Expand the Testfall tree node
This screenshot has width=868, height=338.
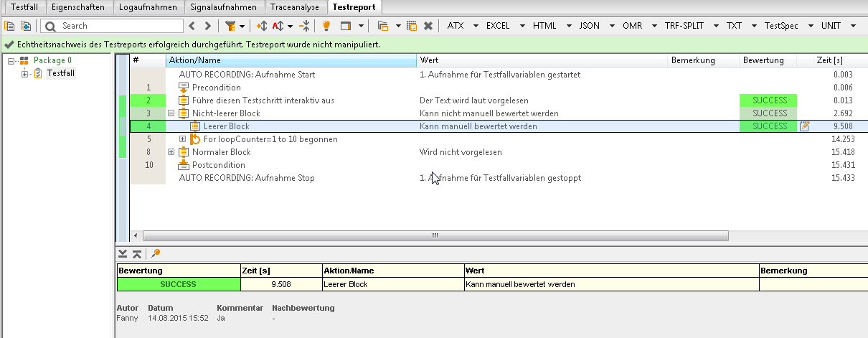coord(25,74)
